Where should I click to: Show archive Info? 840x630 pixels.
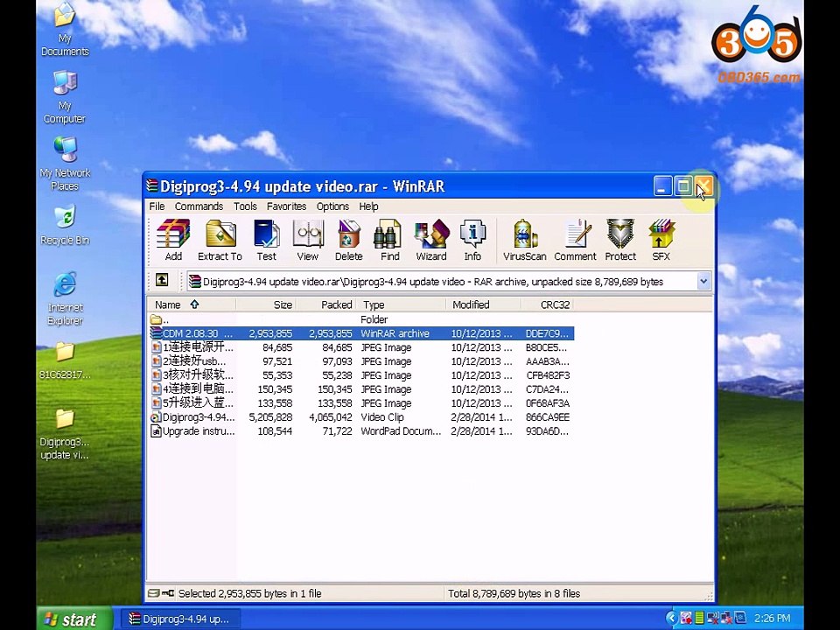coord(472,240)
